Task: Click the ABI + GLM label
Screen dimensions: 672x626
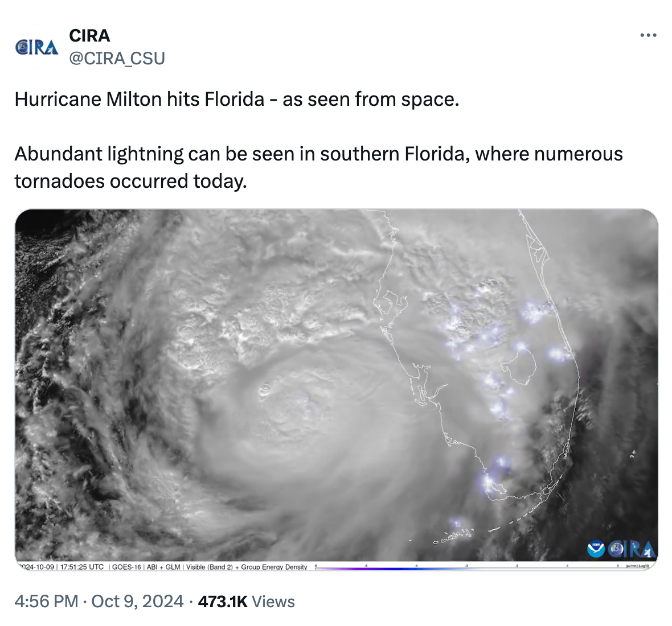Action: coord(163,567)
